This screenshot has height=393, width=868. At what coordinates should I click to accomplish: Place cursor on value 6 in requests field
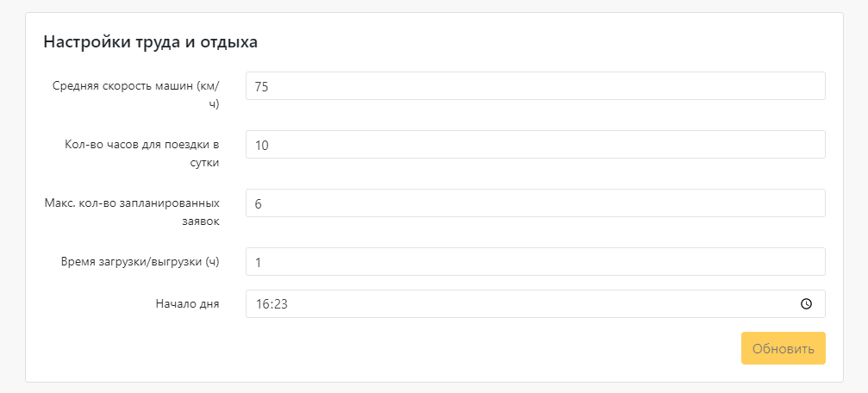pyautogui.click(x=258, y=203)
